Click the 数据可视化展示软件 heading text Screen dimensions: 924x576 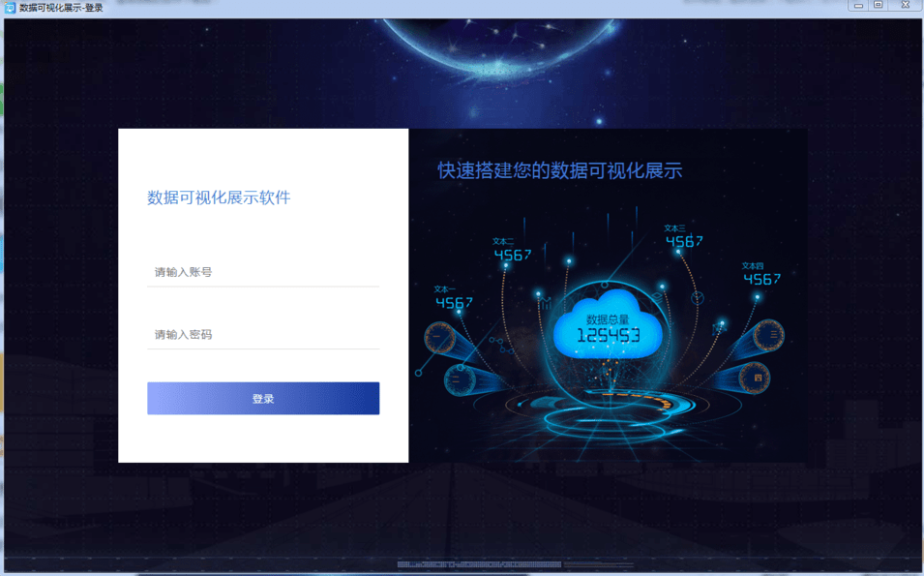coord(219,197)
